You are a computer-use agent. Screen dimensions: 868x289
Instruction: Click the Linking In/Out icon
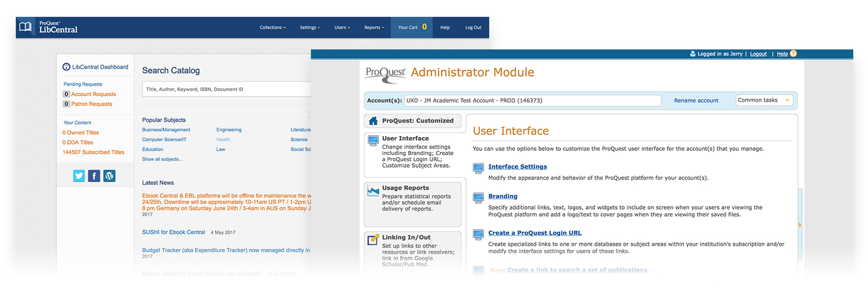coord(373,240)
